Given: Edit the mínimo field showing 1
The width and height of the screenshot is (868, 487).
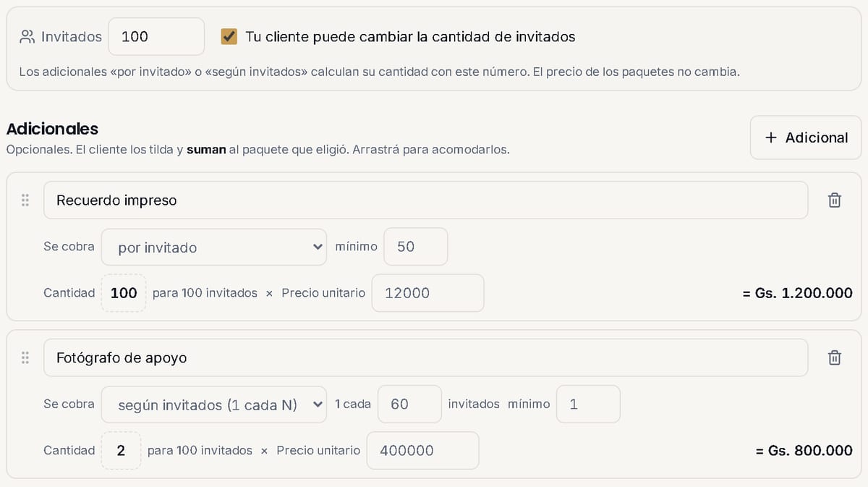Looking at the screenshot, I should (588, 405).
